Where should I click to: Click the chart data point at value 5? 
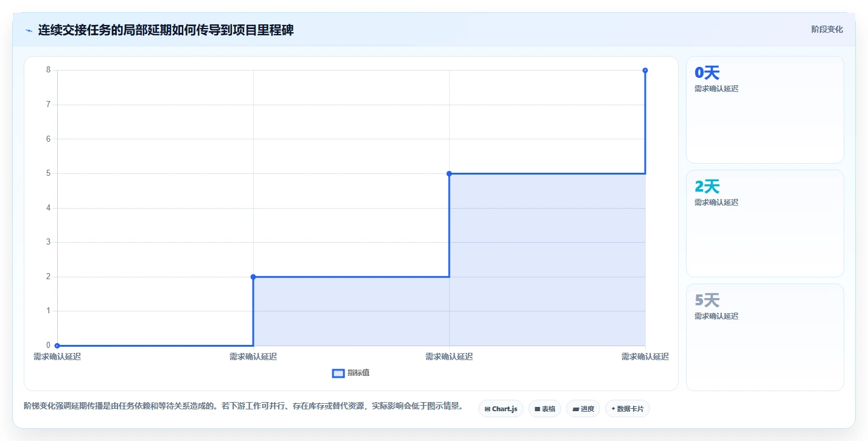point(449,173)
